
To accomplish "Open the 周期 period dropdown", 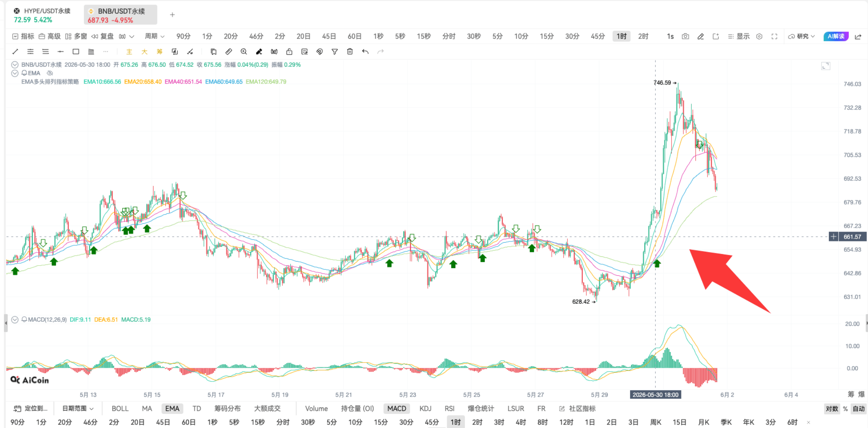I will 155,36.
